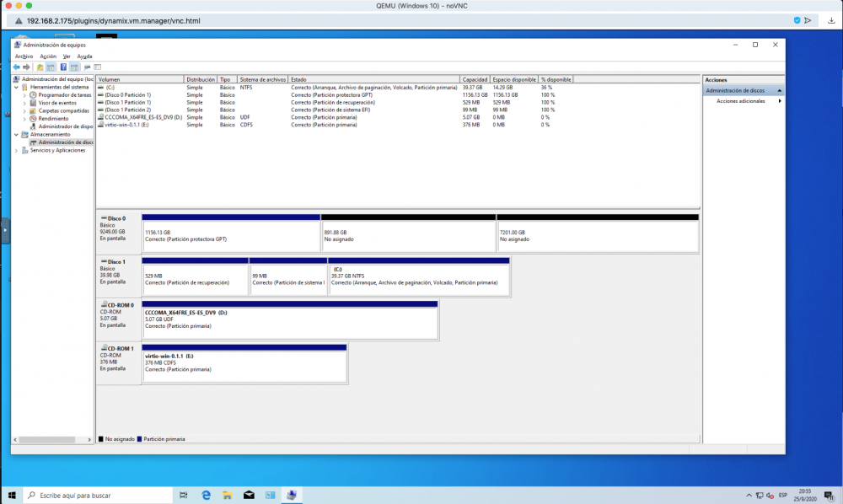
Task: Click the Rendimiento icon in tree
Action: (x=33, y=119)
